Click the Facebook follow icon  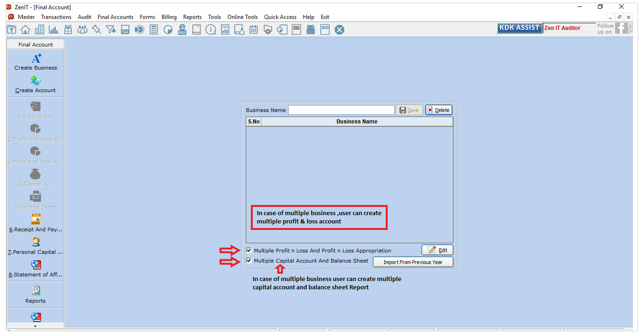click(x=621, y=29)
